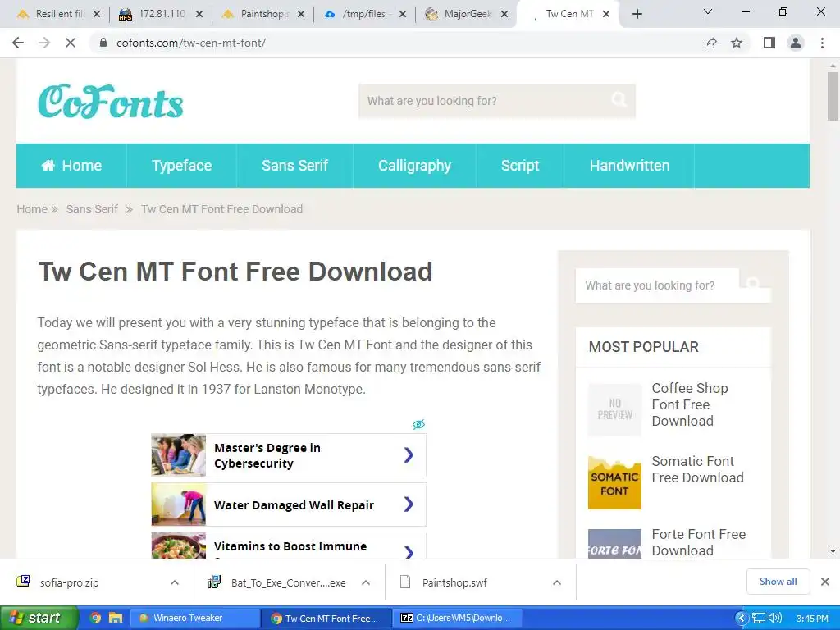Open the Handwritten navigation item
This screenshot has width=840, height=630.
pos(629,166)
